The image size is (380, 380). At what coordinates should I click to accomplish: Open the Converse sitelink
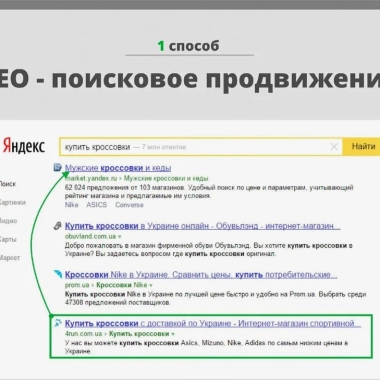tap(129, 205)
